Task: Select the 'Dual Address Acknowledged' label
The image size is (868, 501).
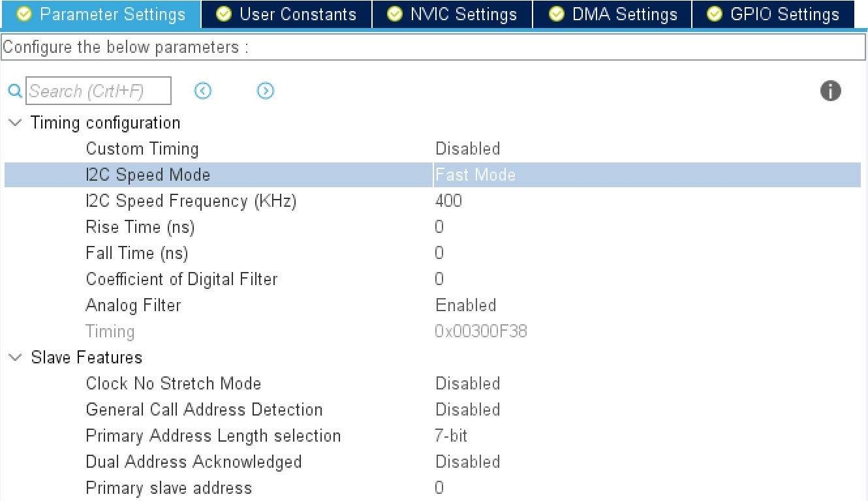Action: click(194, 462)
